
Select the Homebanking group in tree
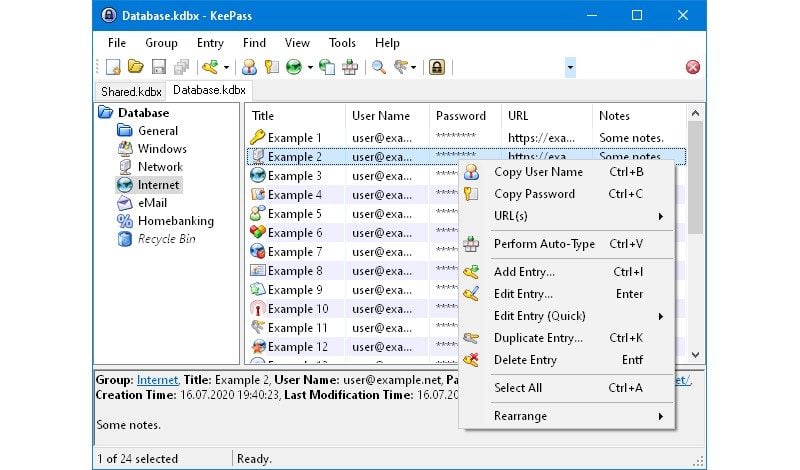tap(175, 221)
